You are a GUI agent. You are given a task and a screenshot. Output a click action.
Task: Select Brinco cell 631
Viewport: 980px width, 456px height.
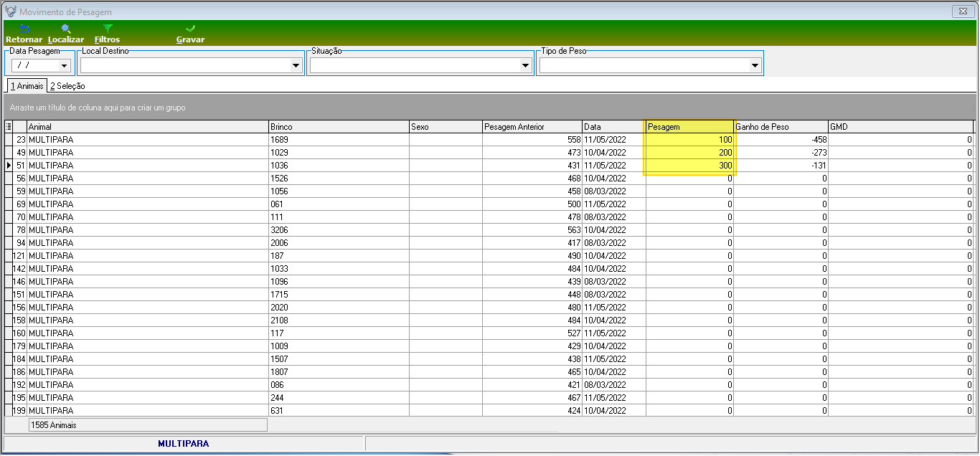coord(339,411)
